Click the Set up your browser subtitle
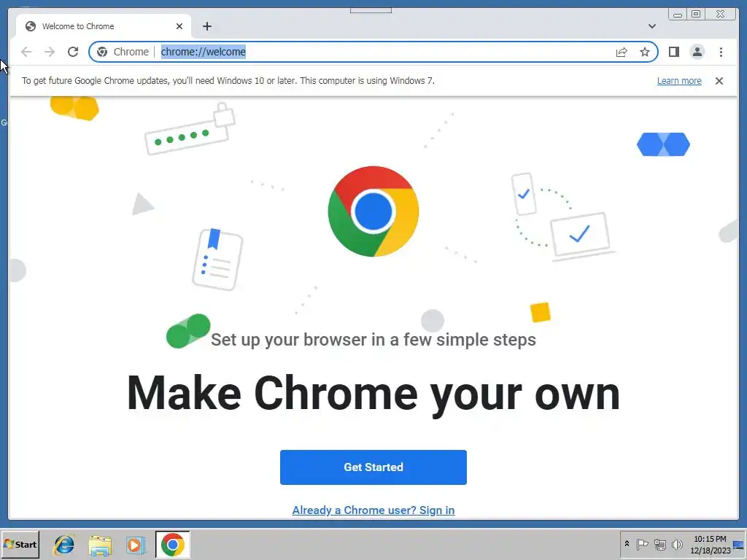Screen dimensions: 747x560 [373, 340]
